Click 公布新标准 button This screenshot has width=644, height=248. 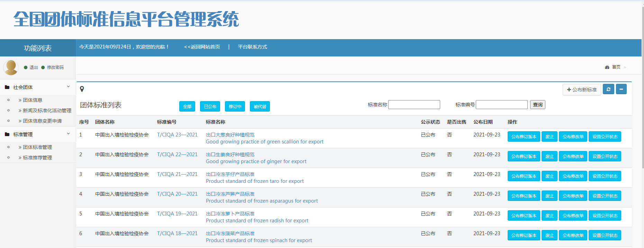582,90
